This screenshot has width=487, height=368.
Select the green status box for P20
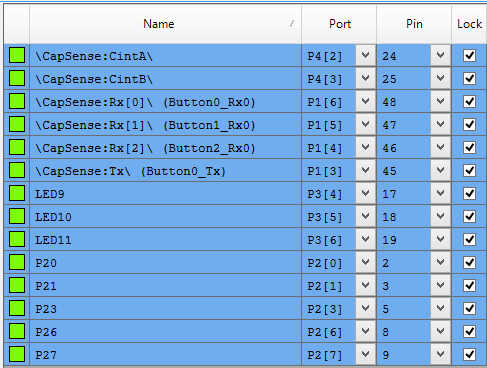[17, 262]
